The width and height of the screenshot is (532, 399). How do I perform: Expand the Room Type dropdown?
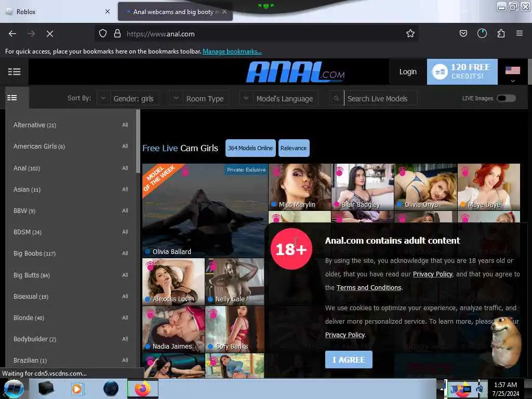[x=199, y=98]
